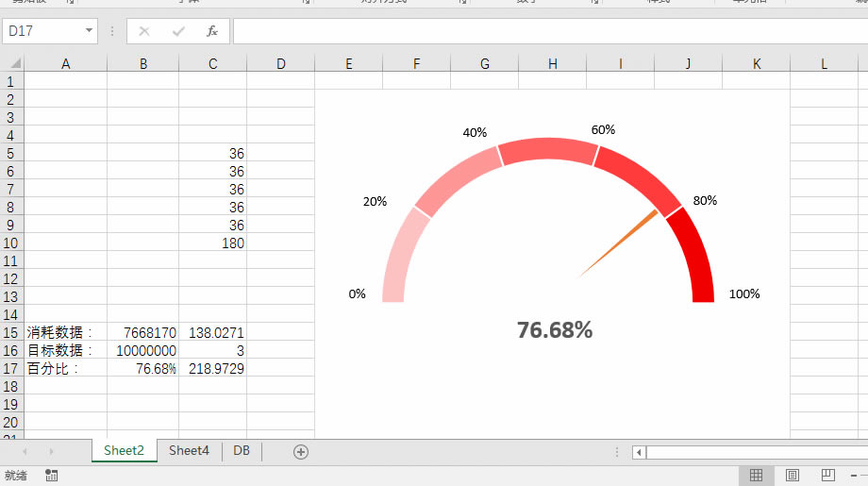
Task: Click the darkest red gauge segment
Action: (696, 255)
